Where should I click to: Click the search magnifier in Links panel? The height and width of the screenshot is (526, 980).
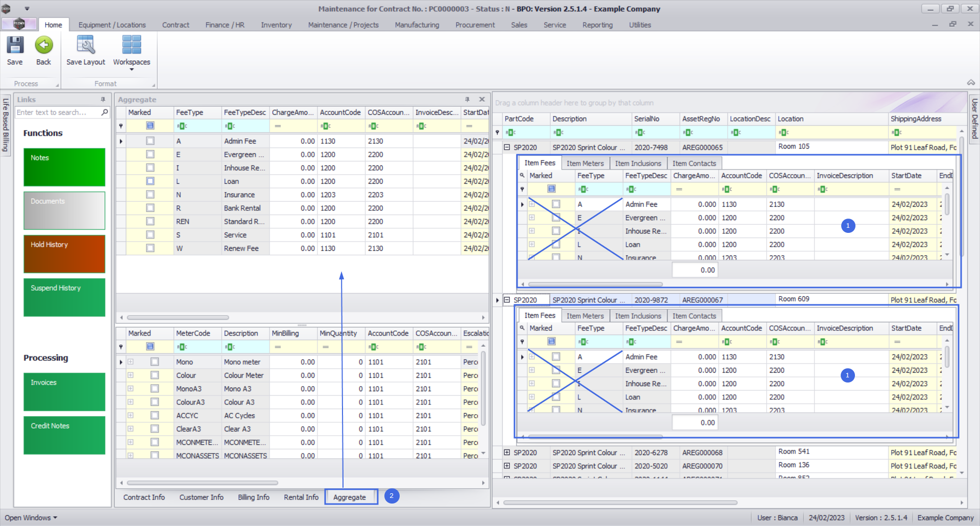click(105, 112)
